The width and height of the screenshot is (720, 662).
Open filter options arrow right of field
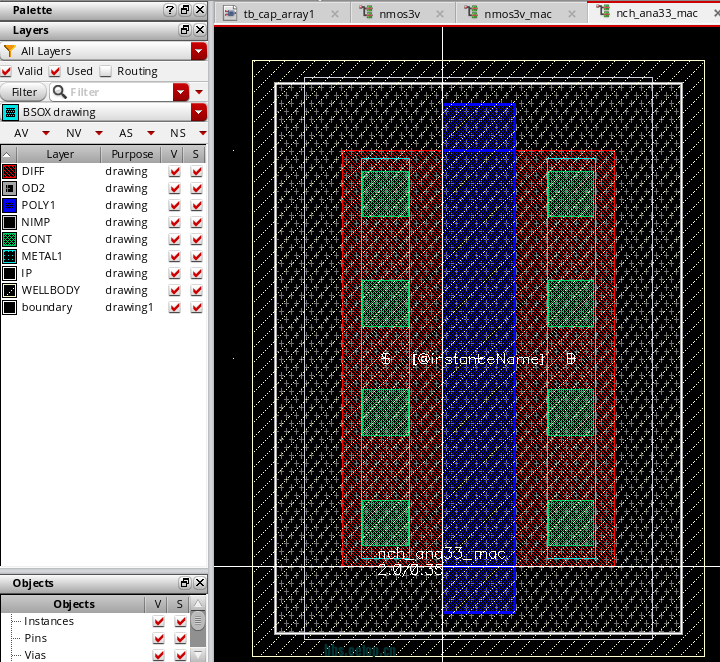pyautogui.click(x=199, y=92)
